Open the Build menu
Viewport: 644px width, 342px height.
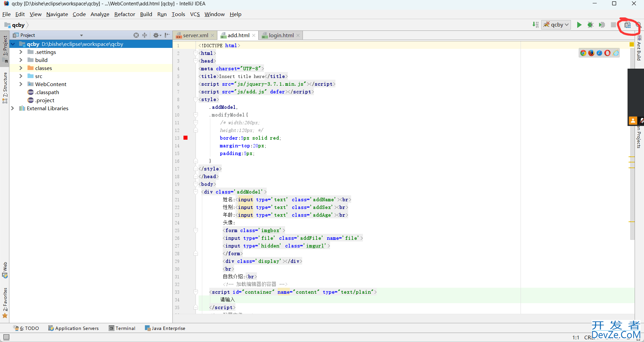point(146,14)
